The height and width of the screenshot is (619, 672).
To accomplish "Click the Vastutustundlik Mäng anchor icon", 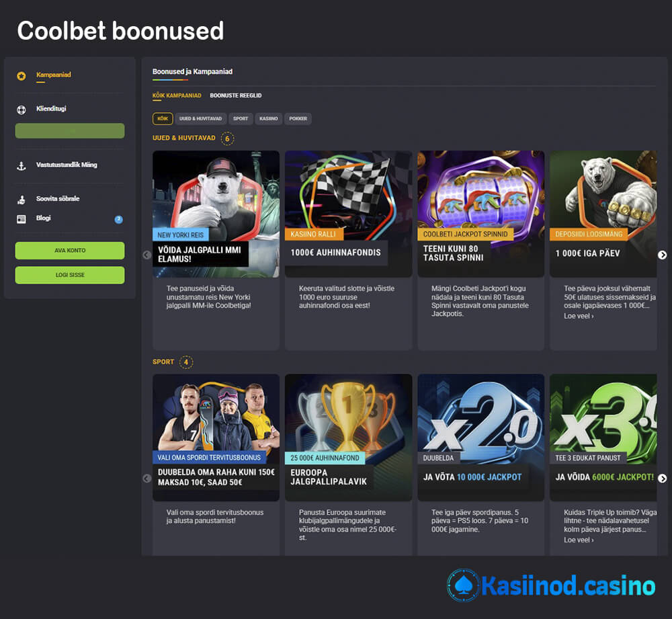I will [22, 166].
